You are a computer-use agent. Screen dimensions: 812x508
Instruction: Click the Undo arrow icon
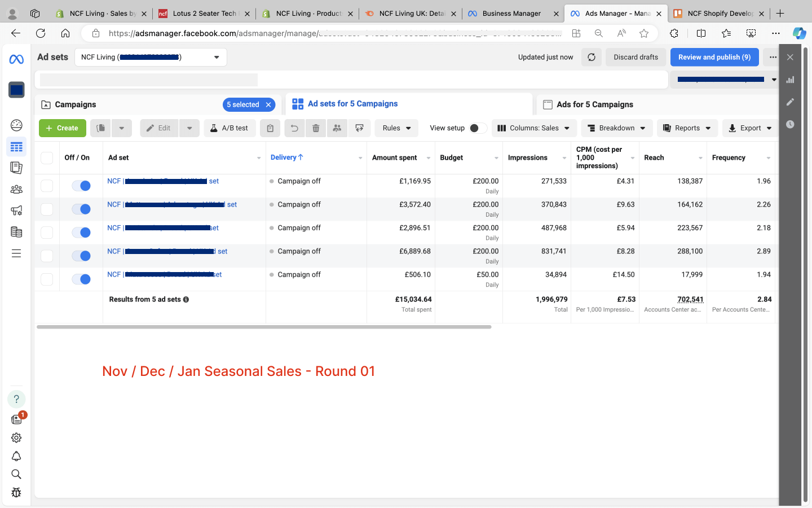pyautogui.click(x=294, y=128)
